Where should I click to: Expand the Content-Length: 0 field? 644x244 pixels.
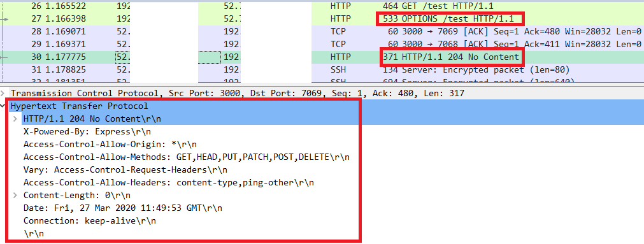point(16,195)
